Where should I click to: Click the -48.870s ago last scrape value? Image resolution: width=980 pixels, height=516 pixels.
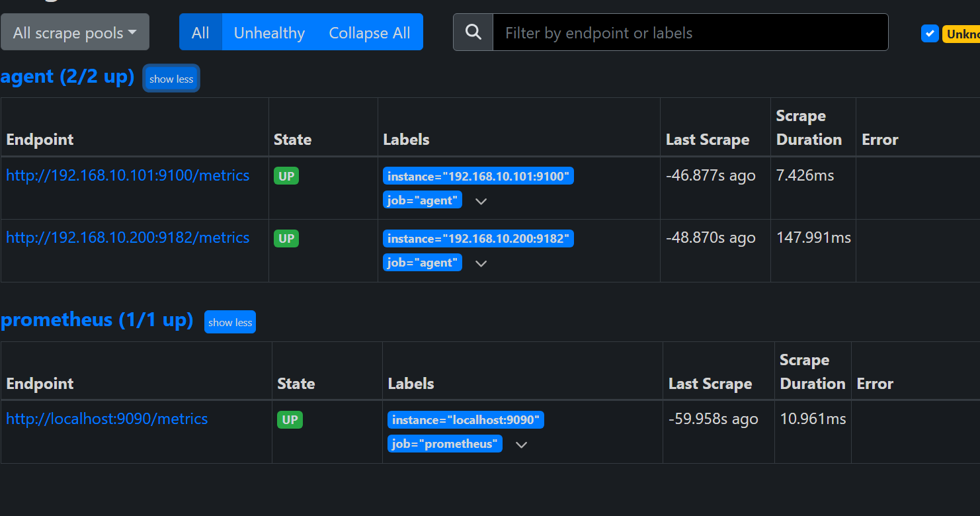click(x=711, y=237)
